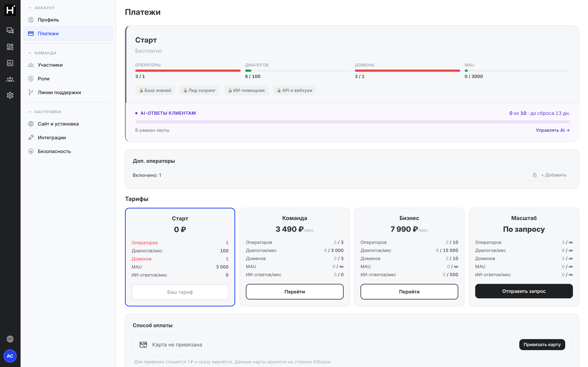Collapse the Аккаунт section

click(42, 8)
